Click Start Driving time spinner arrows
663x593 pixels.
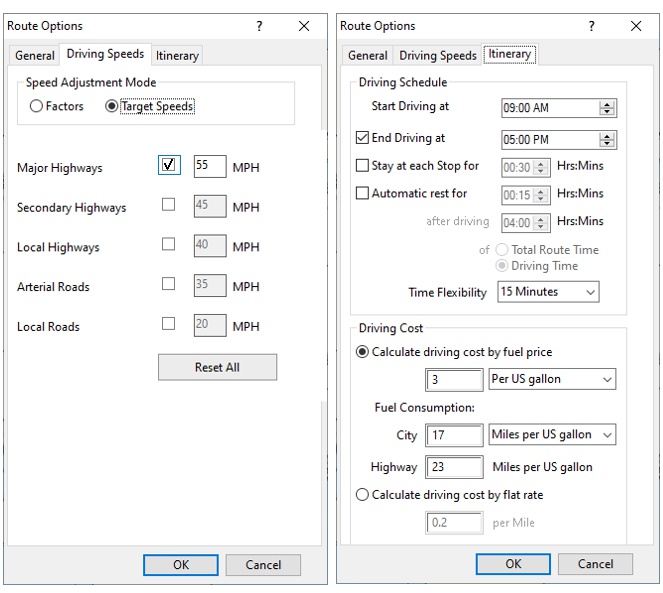608,108
